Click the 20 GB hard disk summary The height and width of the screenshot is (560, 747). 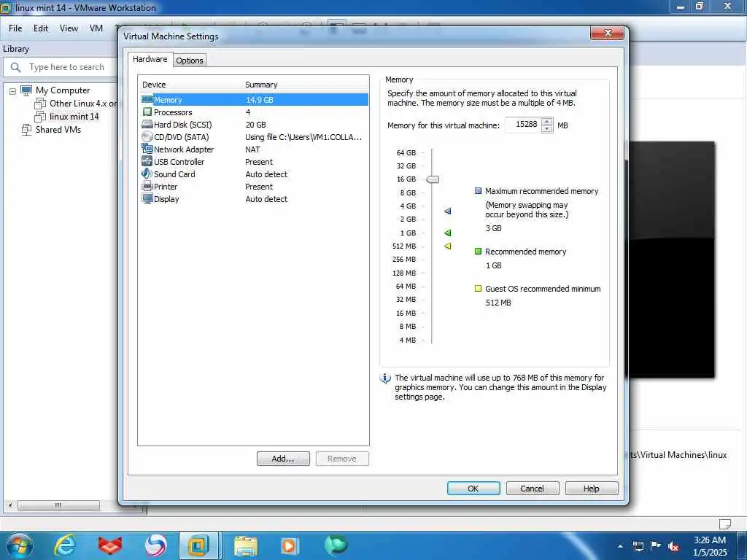tap(255, 125)
